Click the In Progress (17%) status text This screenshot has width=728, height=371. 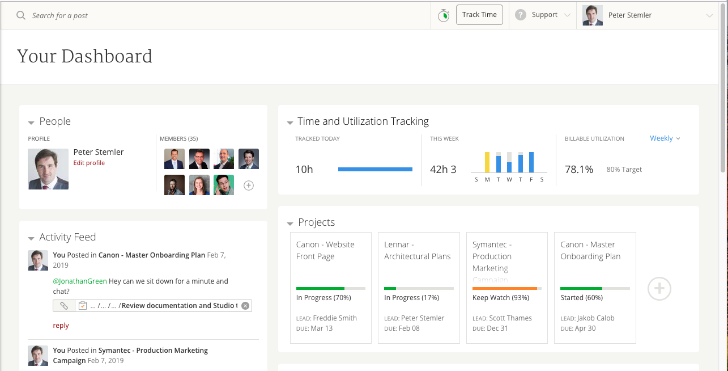pyautogui.click(x=411, y=297)
